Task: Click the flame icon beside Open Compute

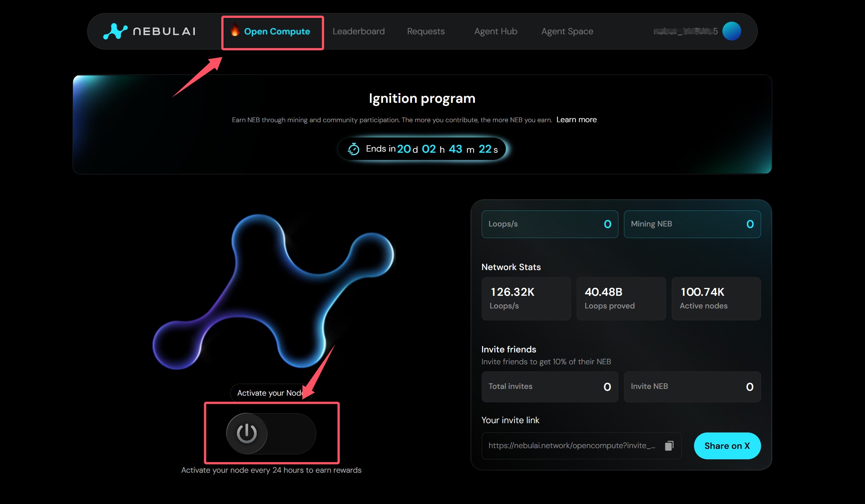Action: (x=235, y=29)
